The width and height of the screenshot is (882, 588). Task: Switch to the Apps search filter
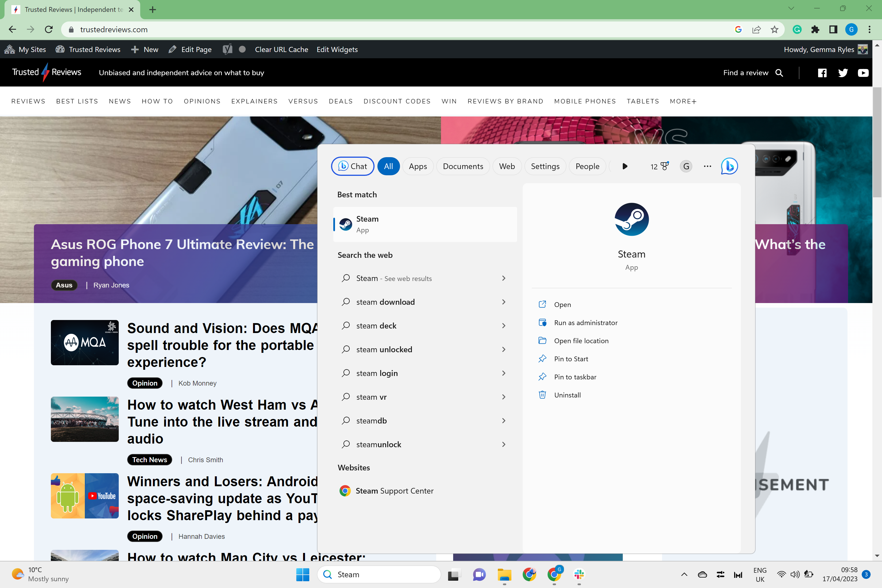point(418,166)
